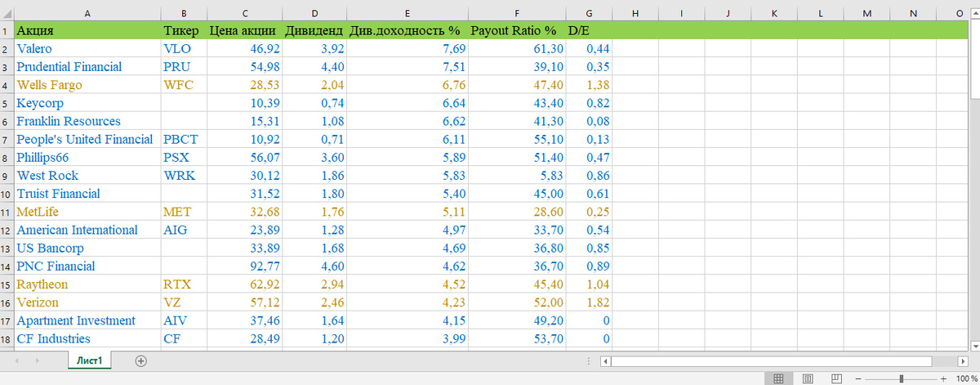Click the horizontal scrollbar track
This screenshot has height=385, width=980.
tap(784, 360)
